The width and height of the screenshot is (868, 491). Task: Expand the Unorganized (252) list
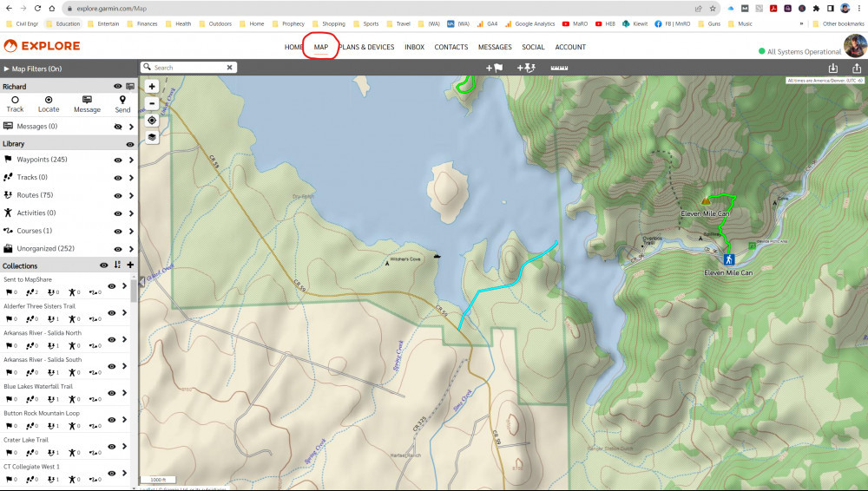coord(131,249)
